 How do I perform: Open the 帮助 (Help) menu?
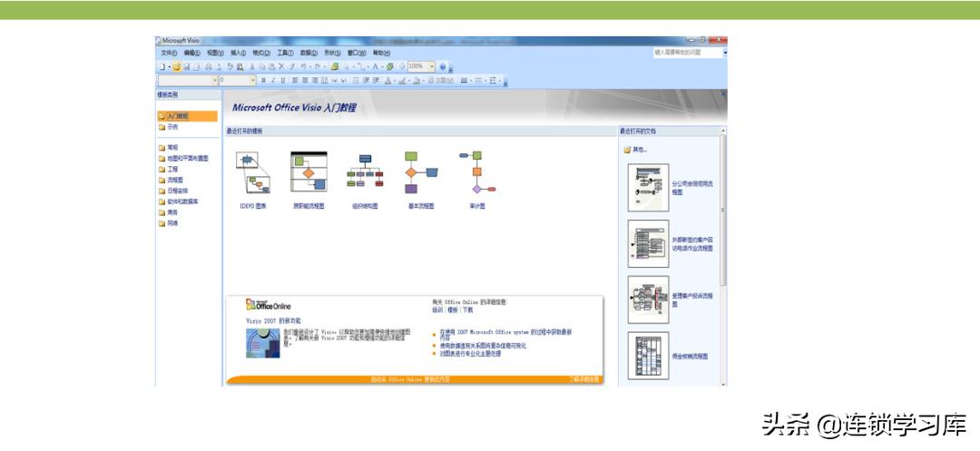coord(381,54)
